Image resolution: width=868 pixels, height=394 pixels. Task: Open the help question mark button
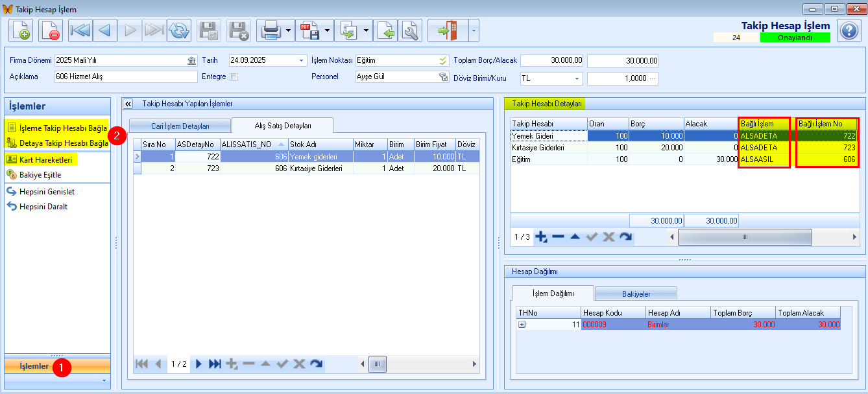[849, 30]
